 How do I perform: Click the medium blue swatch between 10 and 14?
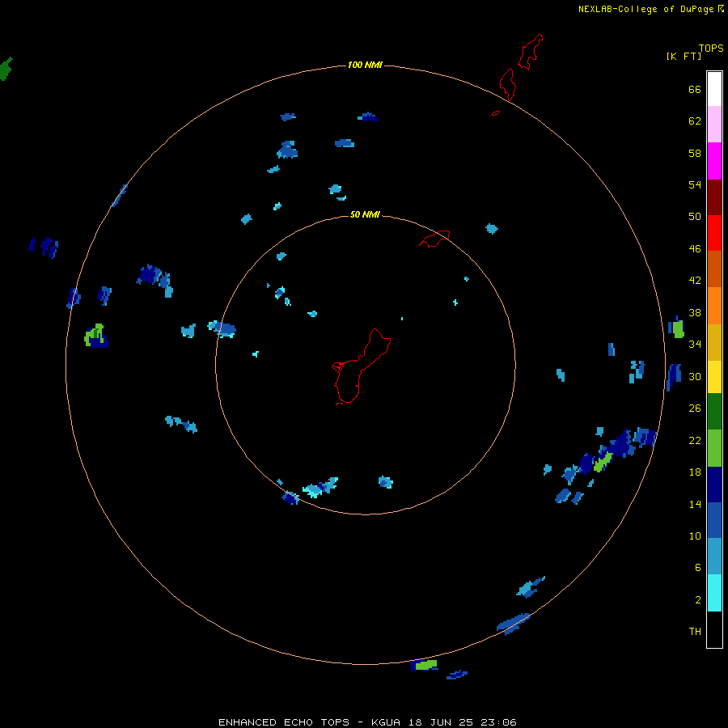(714, 520)
